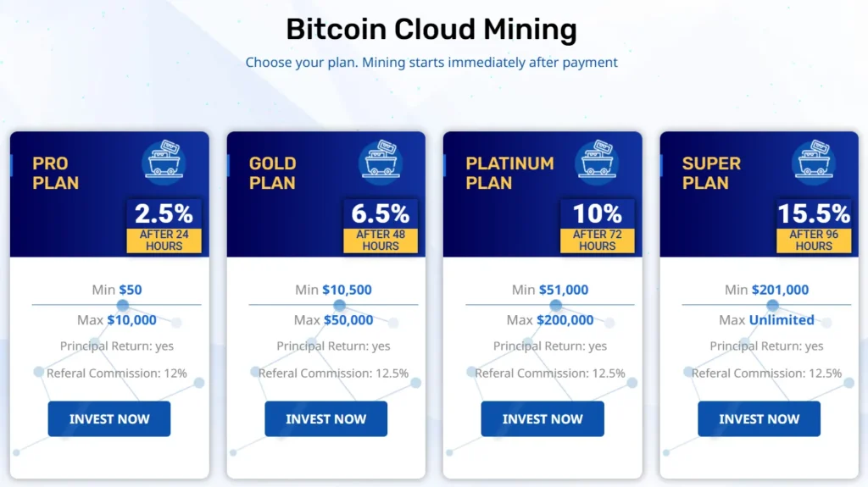Viewport: 868px width, 487px height.
Task: Click the 6.5% after 48 hours badge
Action: coord(381,226)
